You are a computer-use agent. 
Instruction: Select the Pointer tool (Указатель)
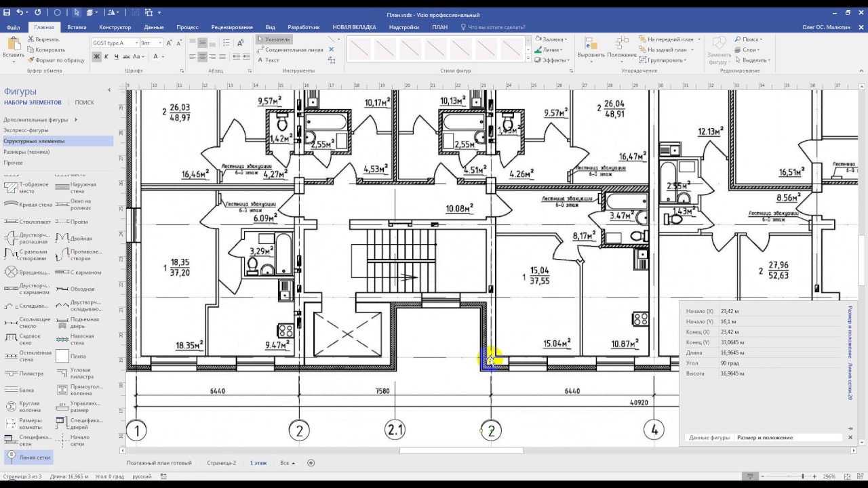click(275, 39)
